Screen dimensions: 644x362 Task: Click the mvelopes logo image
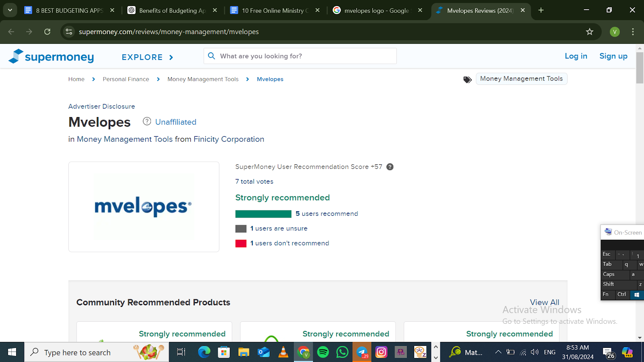[x=144, y=207]
